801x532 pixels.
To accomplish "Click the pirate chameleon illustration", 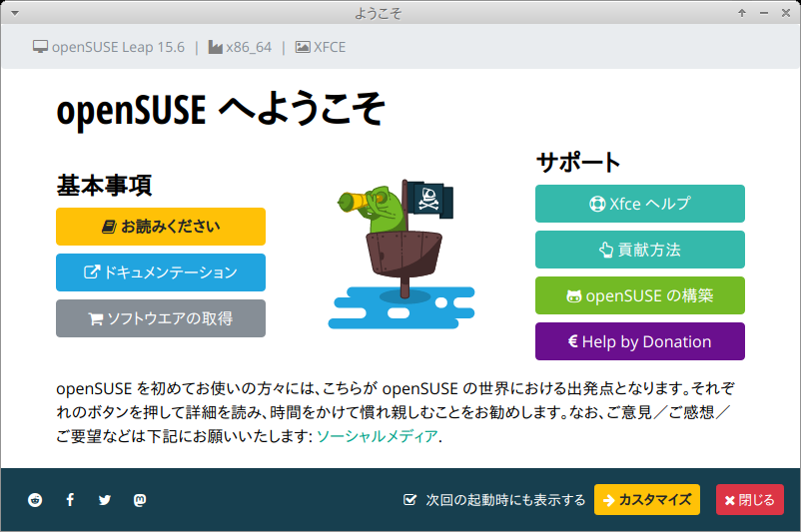I will point(401,254).
